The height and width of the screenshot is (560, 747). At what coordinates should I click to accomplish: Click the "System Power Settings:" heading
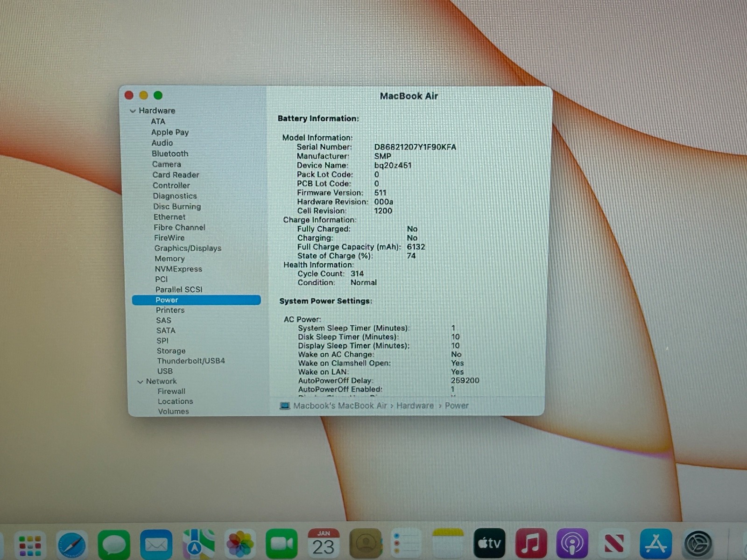pos(325,301)
